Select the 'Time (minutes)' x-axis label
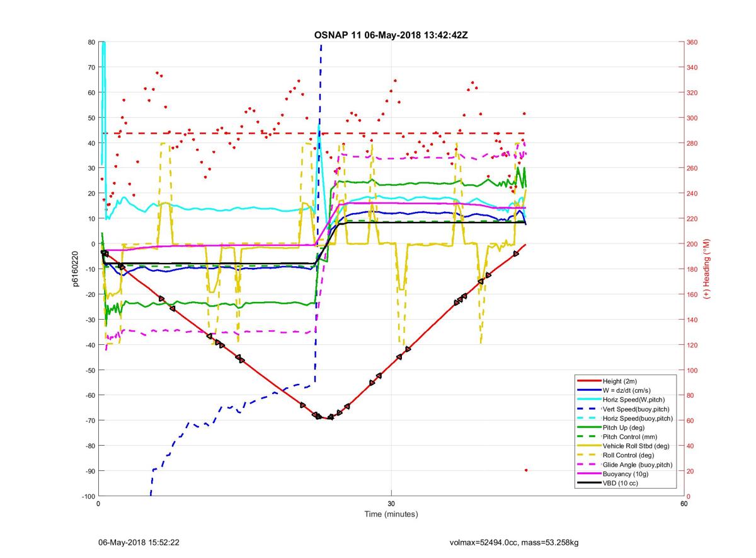The image size is (756, 558). pyautogui.click(x=391, y=514)
